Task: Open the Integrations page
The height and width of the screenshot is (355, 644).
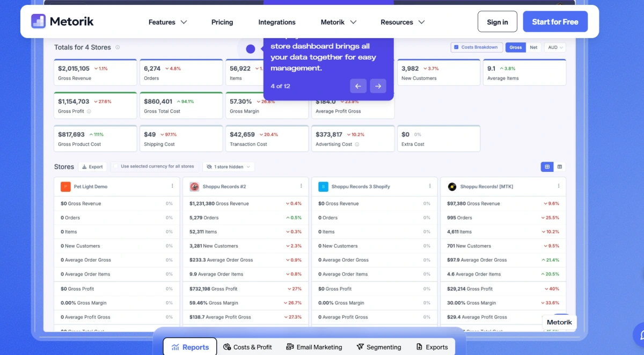Action: [277, 22]
